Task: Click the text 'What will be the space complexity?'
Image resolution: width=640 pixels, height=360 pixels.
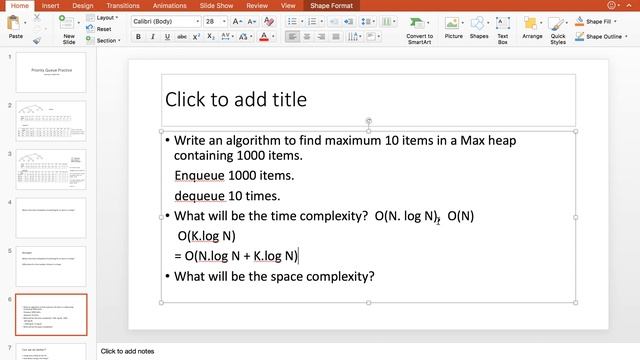Action: [x=274, y=276]
